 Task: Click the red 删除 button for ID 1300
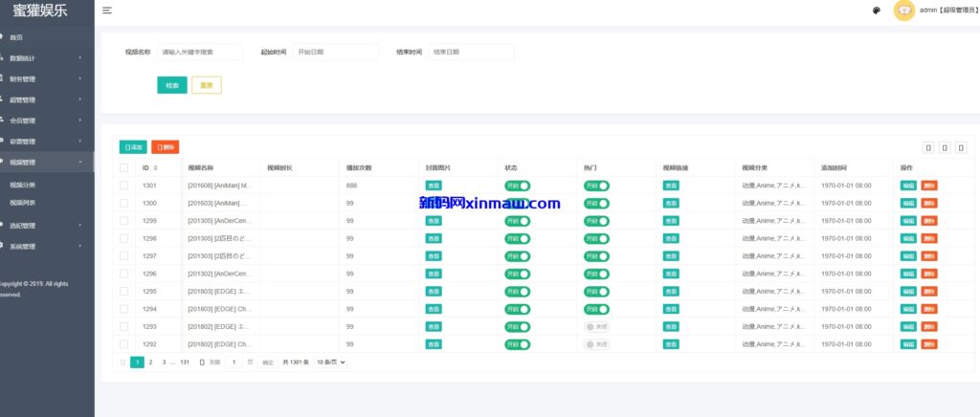pos(929,203)
